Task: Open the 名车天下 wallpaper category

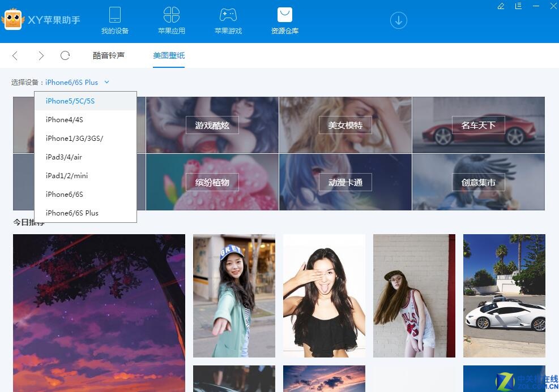Action: [479, 125]
